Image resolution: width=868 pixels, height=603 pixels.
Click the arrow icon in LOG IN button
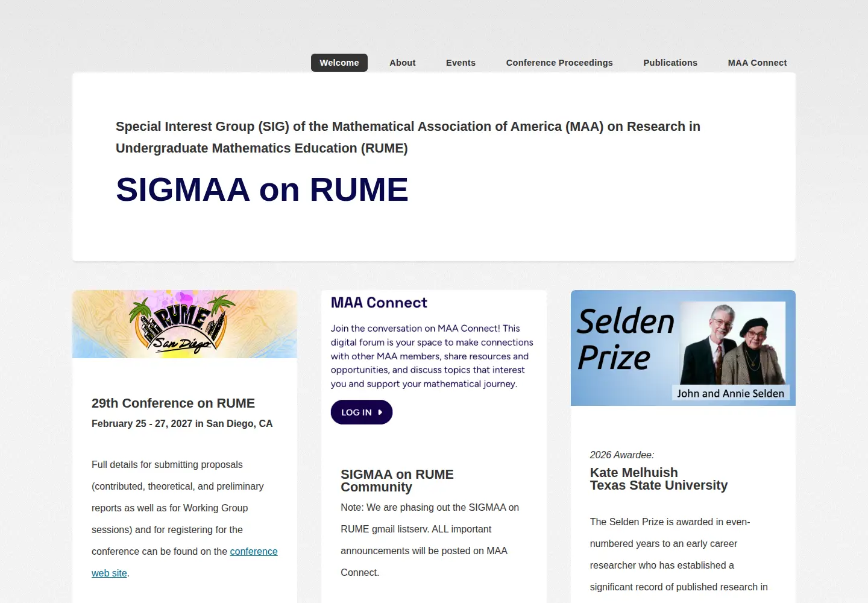click(x=380, y=412)
